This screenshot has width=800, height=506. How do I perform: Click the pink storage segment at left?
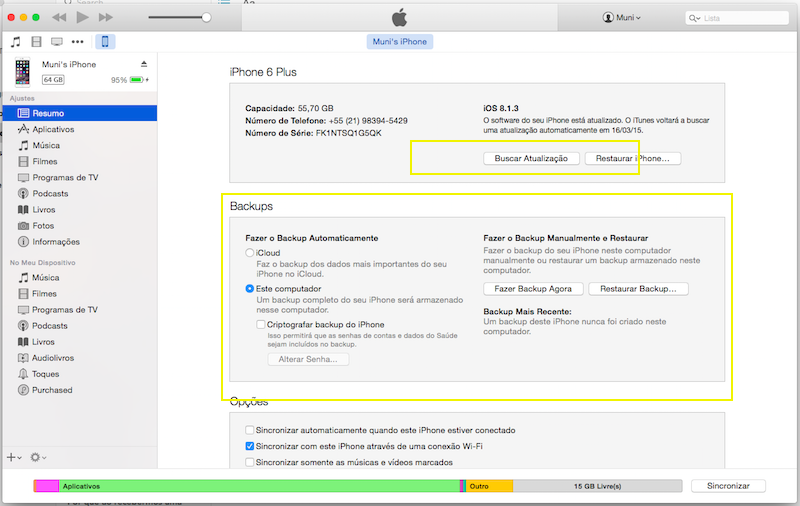(x=47, y=486)
